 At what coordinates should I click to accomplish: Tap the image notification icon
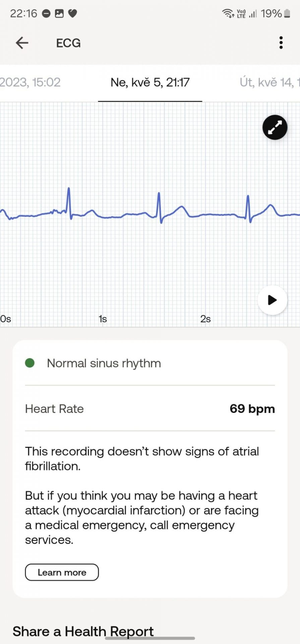[59, 13]
